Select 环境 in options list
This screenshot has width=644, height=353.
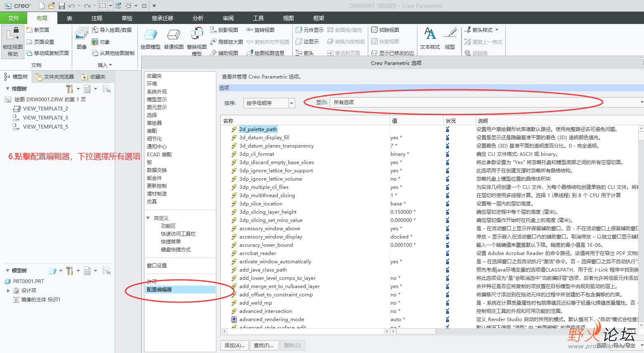152,84
